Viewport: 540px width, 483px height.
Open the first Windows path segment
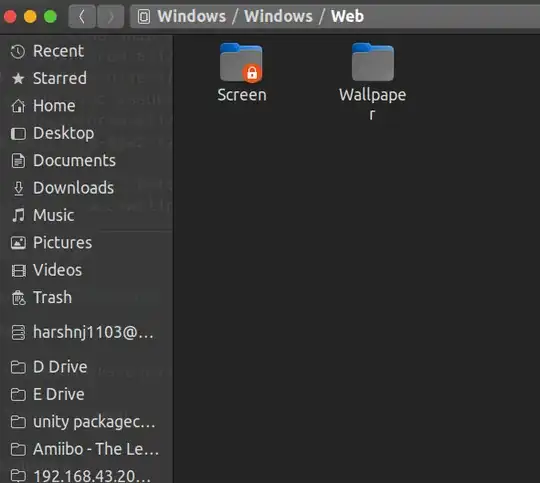191,17
